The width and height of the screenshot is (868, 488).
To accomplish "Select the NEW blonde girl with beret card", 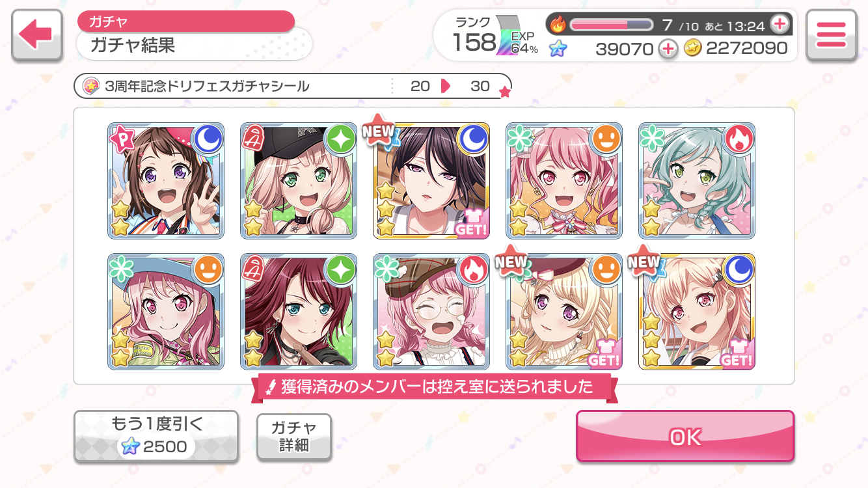I will point(564,312).
